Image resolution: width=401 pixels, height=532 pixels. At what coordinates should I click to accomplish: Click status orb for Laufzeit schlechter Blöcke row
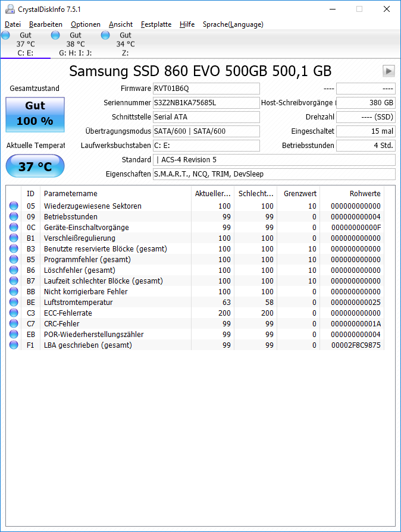[x=14, y=281]
